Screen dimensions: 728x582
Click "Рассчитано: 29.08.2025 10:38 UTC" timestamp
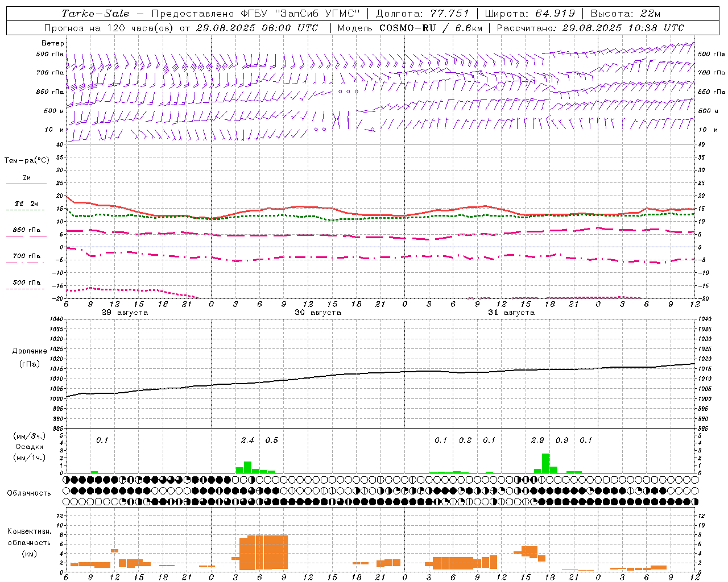tap(590, 28)
